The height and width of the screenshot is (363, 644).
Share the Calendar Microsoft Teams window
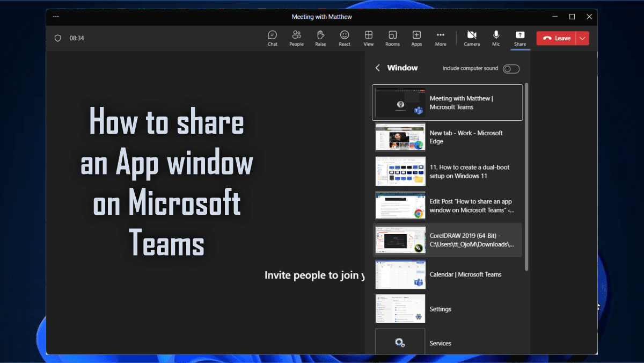pyautogui.click(x=447, y=274)
